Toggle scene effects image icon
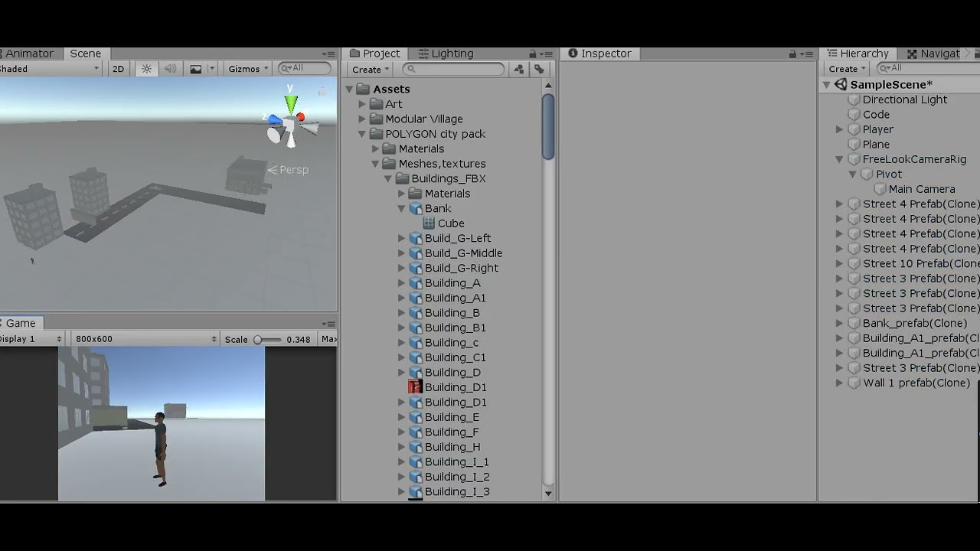Image resolution: width=980 pixels, height=551 pixels. (x=196, y=69)
